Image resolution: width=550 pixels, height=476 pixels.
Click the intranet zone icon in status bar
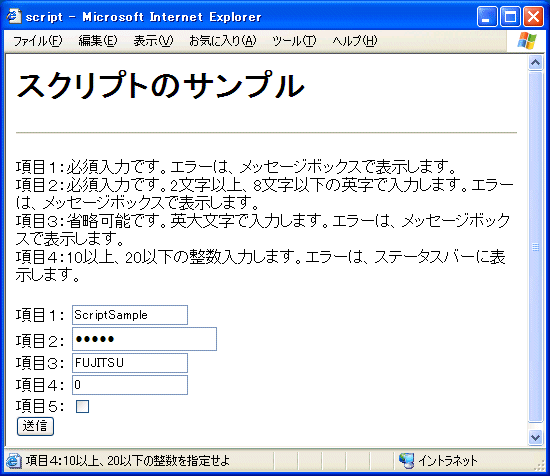coord(407,460)
